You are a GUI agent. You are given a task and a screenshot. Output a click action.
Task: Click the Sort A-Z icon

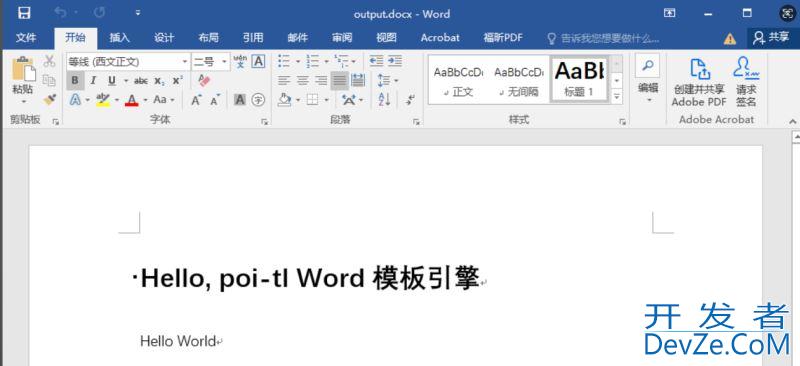(x=385, y=100)
